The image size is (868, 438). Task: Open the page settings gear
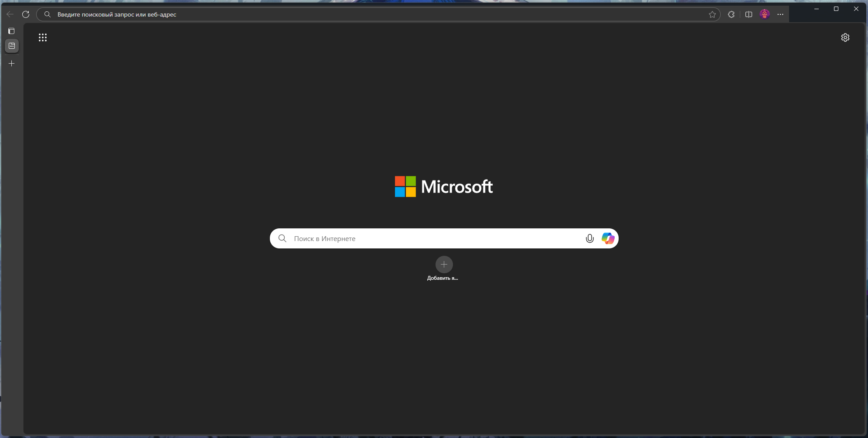coord(845,37)
